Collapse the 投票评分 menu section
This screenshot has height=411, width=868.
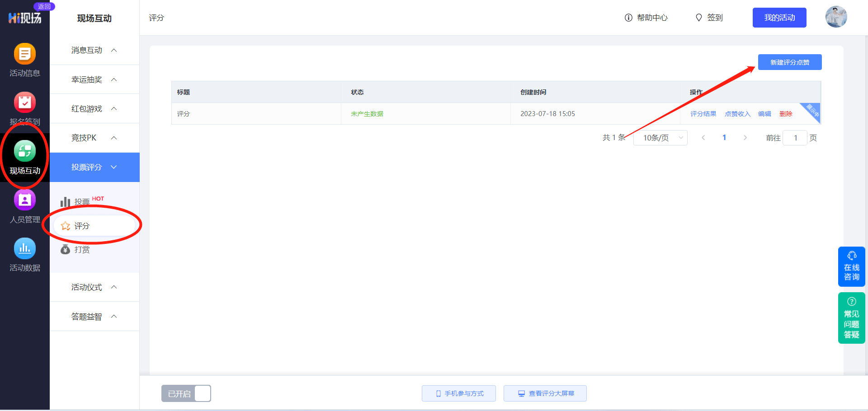94,167
